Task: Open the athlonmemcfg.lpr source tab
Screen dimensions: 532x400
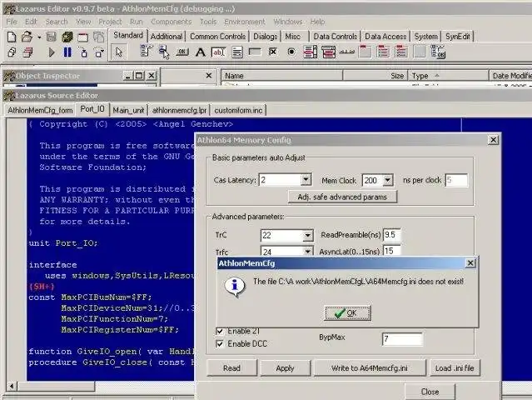Action: [x=180, y=110]
